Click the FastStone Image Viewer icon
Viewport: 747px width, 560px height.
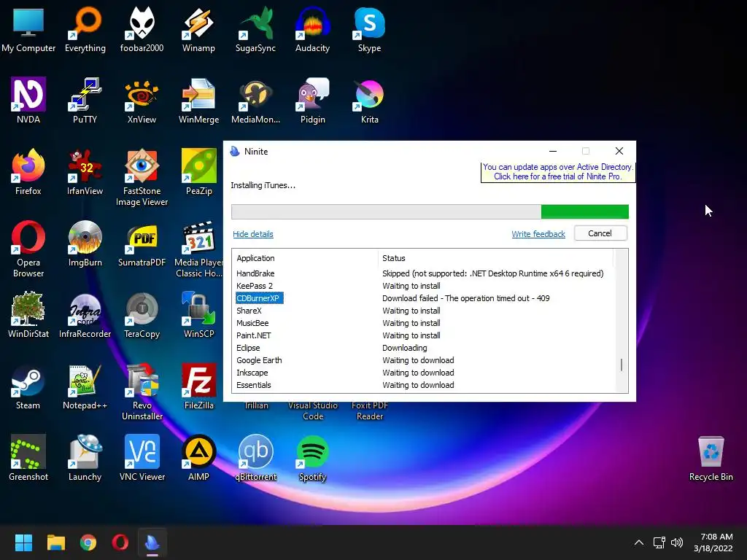[x=142, y=178]
